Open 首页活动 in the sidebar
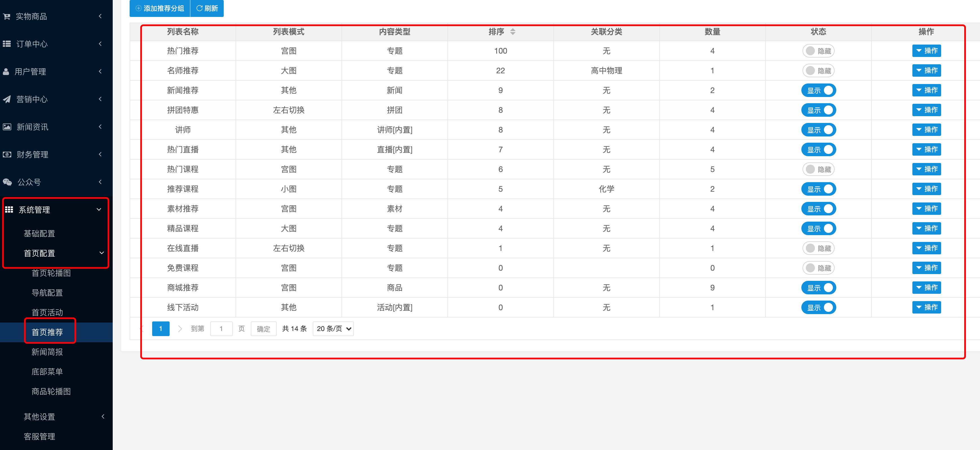The height and width of the screenshot is (450, 980). click(x=47, y=313)
